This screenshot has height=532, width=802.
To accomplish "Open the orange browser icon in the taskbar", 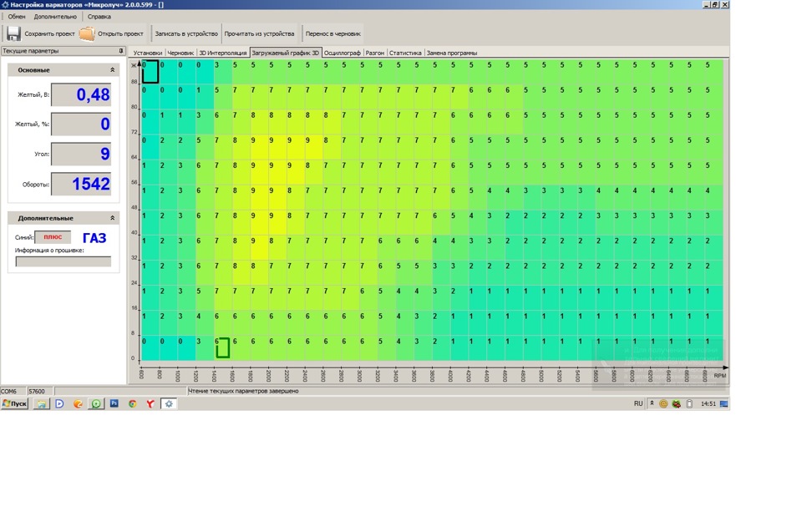I will [78, 403].
